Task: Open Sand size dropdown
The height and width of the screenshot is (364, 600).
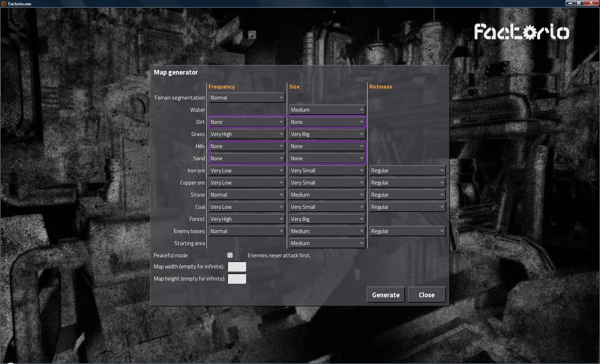Action: click(x=327, y=158)
